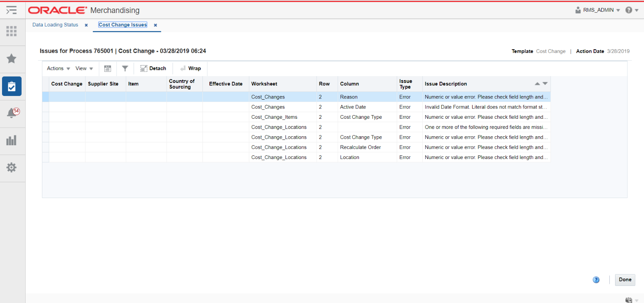
Task: Click the Invalid Date Format issue description
Action: tap(486, 107)
